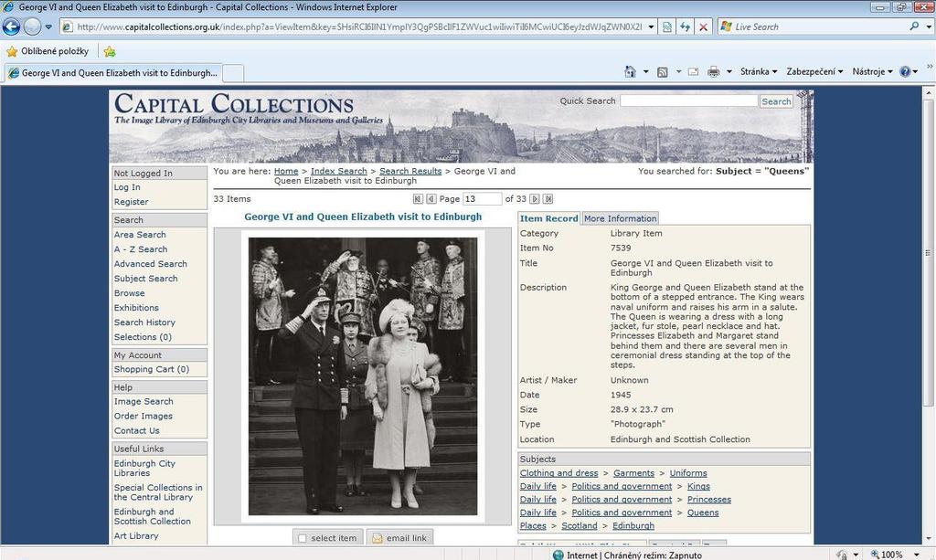Tick the 'select item' checkbox

point(302,538)
